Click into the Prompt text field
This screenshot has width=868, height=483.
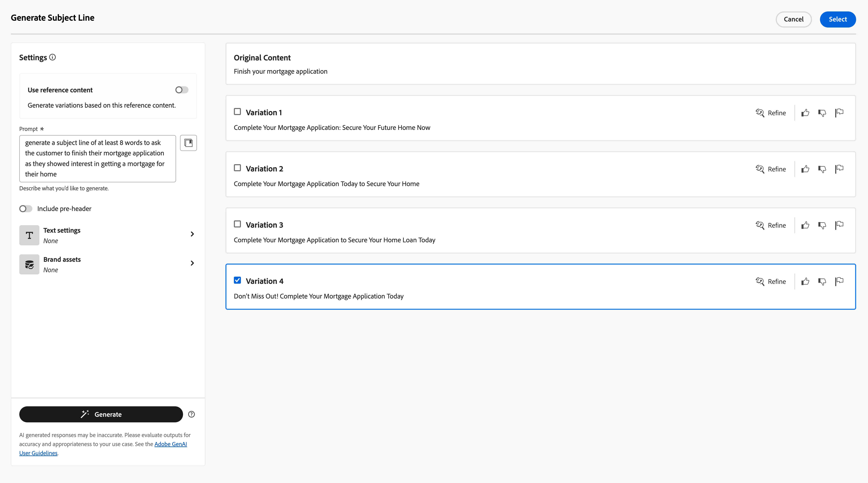point(97,159)
